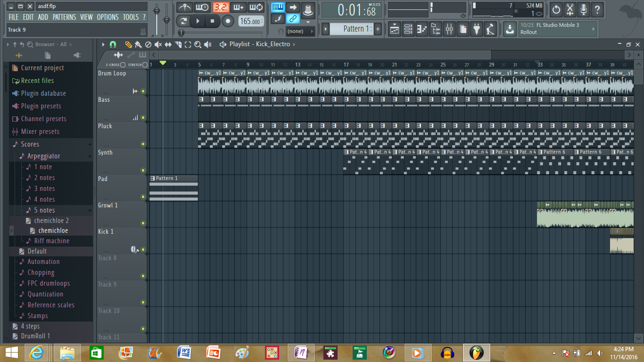Open the playlist options arrow menu
The height and width of the screenshot is (362, 644).
point(104,44)
